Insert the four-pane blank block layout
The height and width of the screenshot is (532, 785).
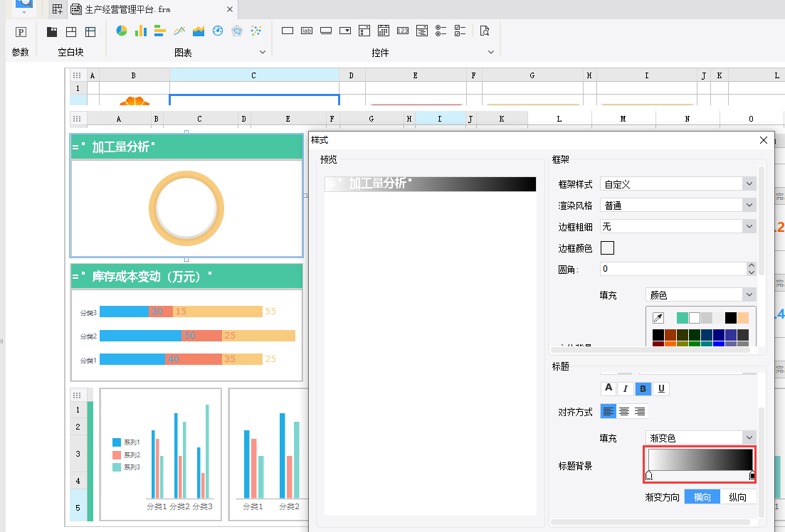click(71, 32)
